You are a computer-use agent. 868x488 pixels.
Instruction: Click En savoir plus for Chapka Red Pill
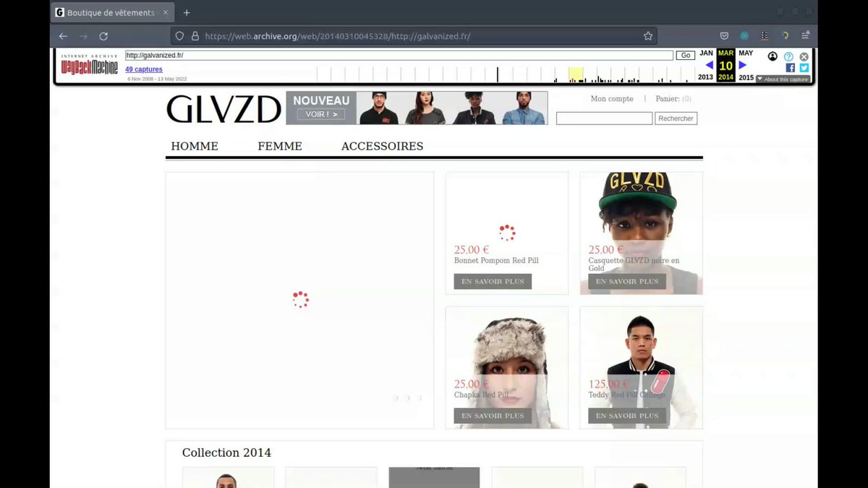tap(493, 416)
